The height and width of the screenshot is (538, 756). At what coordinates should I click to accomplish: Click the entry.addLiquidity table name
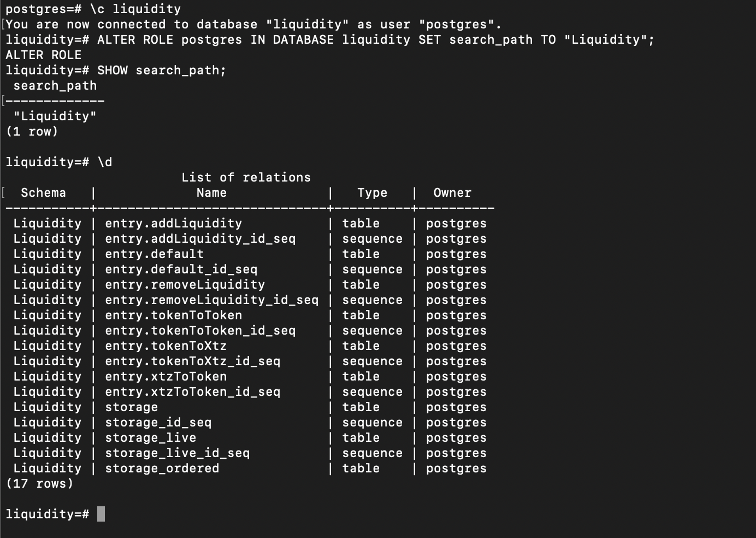[173, 224]
